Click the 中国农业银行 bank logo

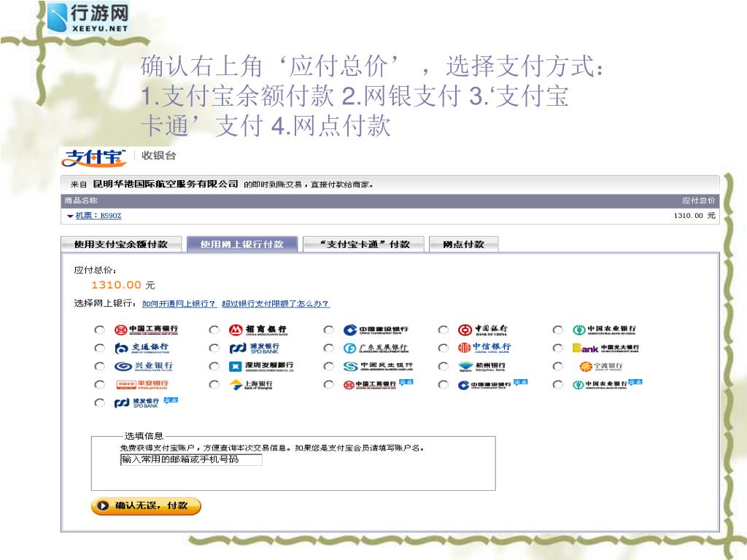pyautogui.click(x=604, y=330)
